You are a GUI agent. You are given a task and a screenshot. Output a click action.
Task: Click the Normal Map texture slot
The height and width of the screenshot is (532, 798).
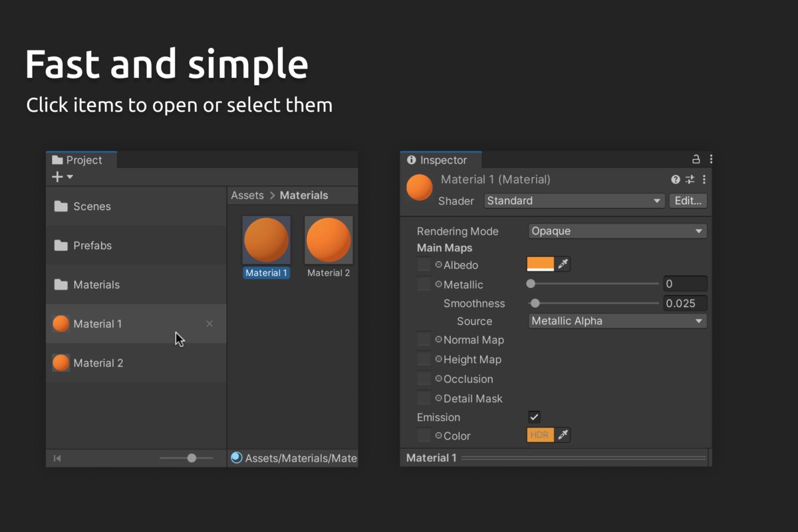(x=424, y=340)
